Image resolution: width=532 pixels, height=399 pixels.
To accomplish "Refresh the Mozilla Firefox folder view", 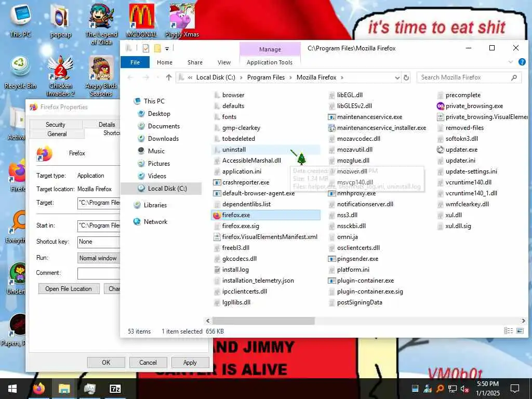I will click(406, 78).
